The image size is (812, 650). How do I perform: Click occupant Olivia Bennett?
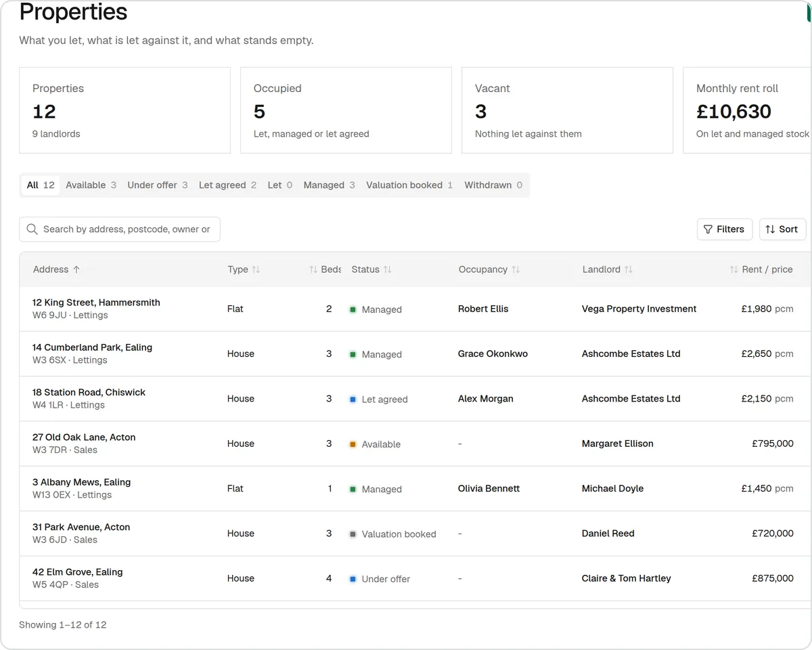pyautogui.click(x=489, y=488)
